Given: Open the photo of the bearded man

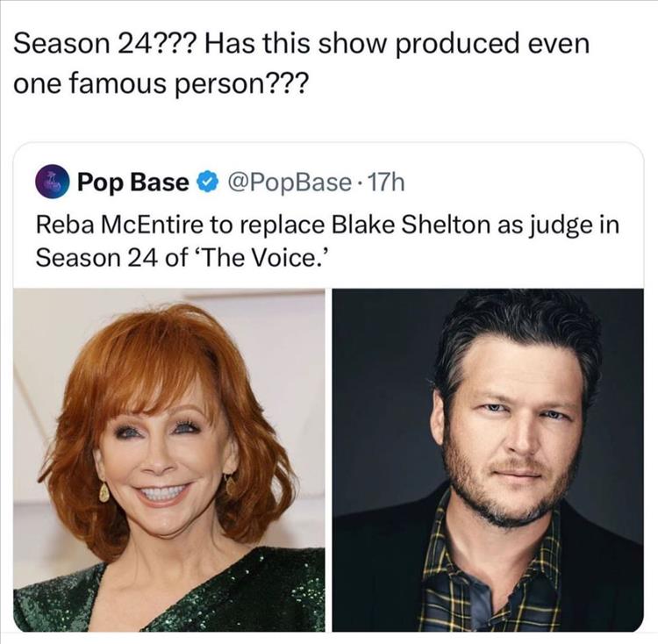Looking at the screenshot, I should coord(488,460).
